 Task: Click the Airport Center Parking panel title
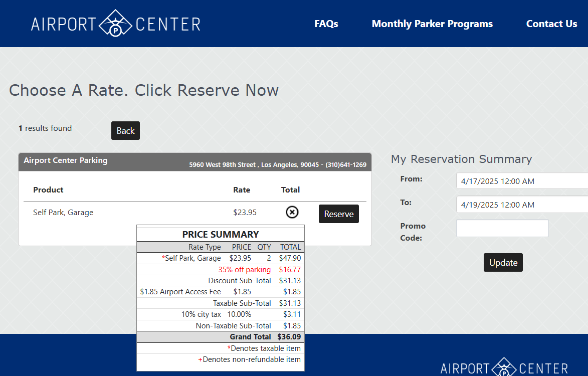click(x=66, y=160)
